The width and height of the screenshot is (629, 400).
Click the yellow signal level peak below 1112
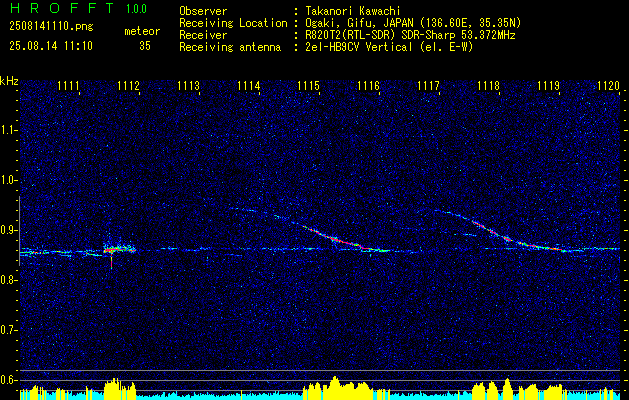pyautogui.click(x=120, y=388)
